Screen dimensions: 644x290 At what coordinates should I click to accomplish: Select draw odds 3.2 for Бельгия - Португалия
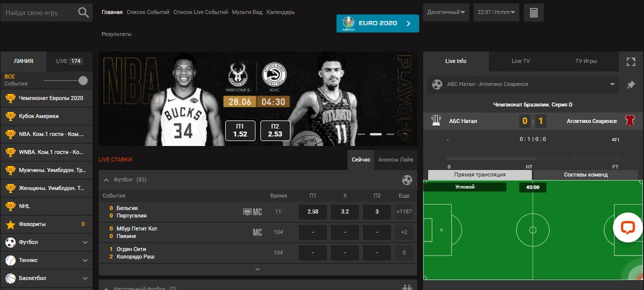(x=345, y=212)
